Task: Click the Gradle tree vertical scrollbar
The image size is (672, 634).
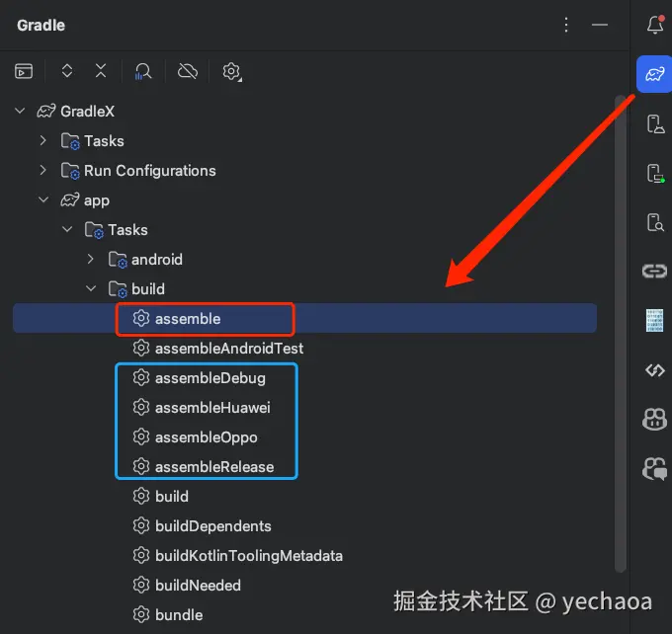Action: click(x=621, y=334)
